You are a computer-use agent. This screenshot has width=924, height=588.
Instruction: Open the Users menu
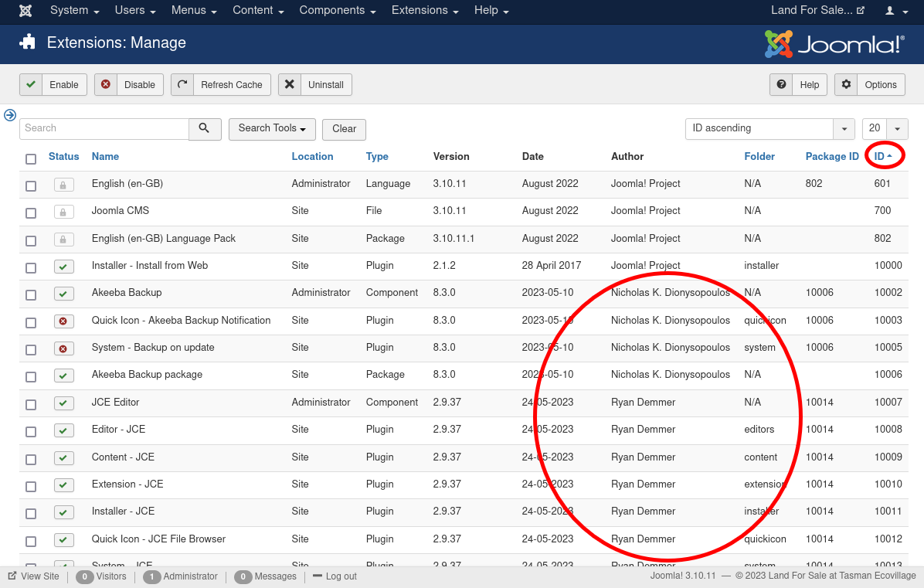[135, 11]
